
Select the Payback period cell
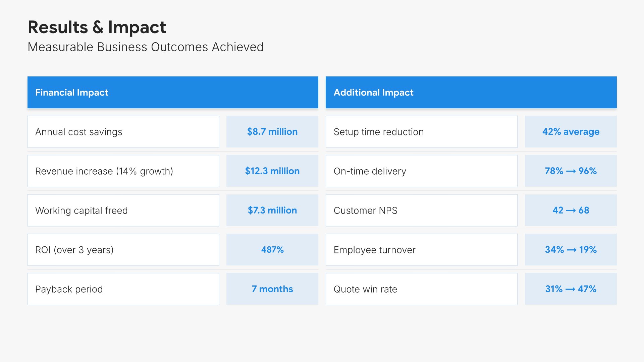pyautogui.click(x=123, y=289)
